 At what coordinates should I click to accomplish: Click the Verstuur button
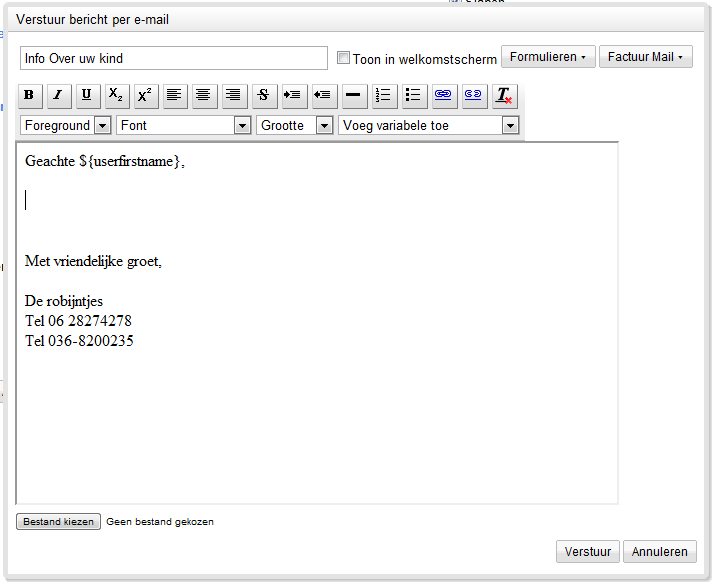[587, 552]
